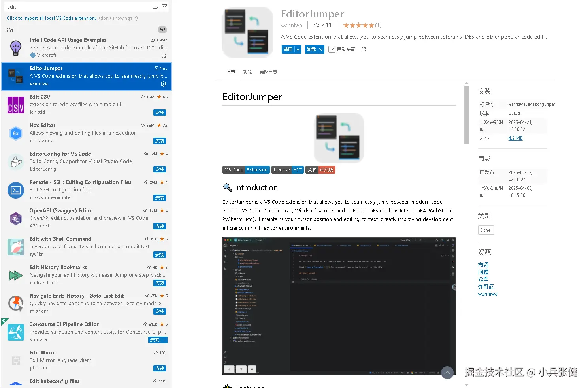Screen dimensions: 588x388
Task: Install Edit with Shell Command
Action: [160, 255]
